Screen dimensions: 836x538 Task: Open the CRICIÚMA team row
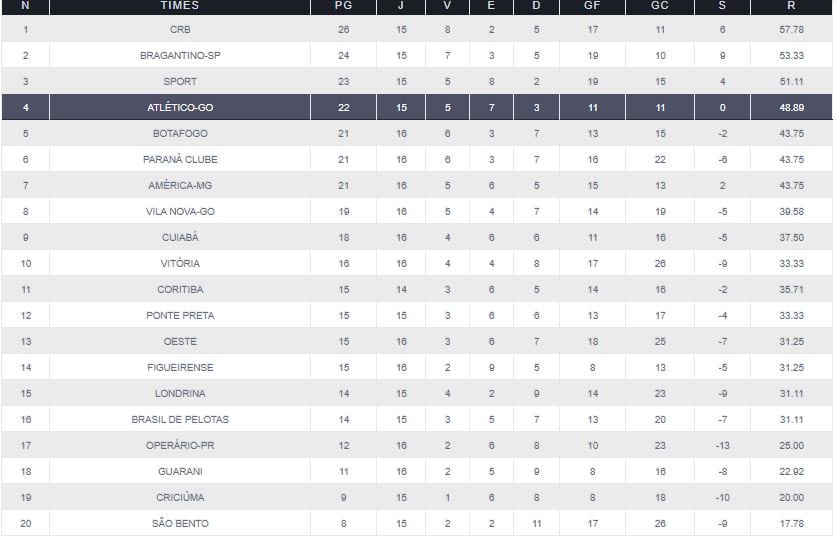(x=180, y=497)
